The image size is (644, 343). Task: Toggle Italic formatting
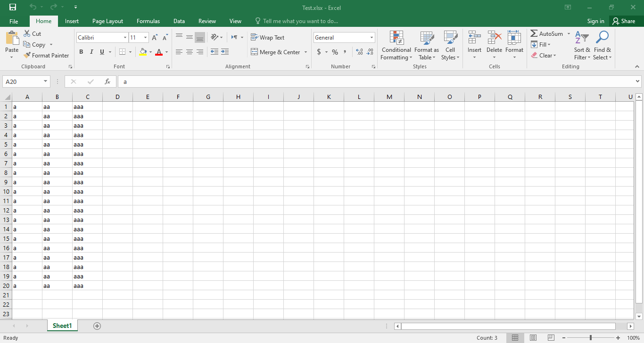(x=91, y=52)
